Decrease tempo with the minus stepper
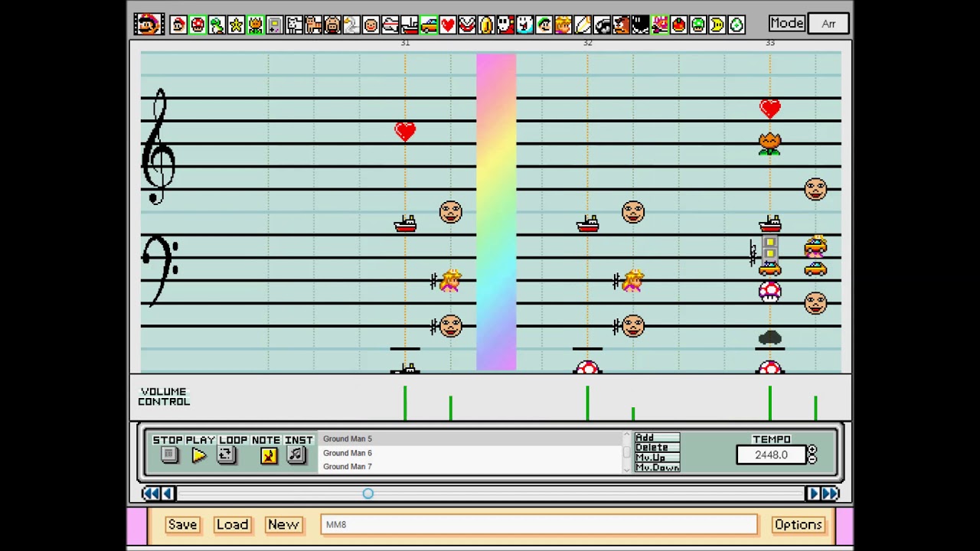The image size is (980, 551). 812,459
